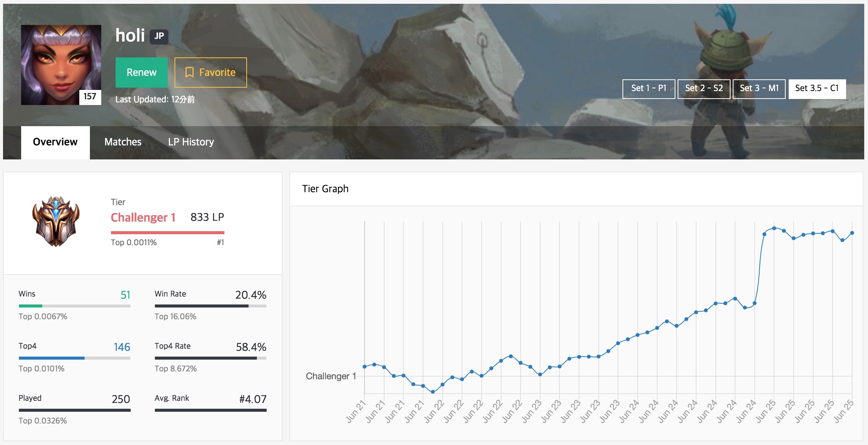The image size is (868, 445).
Task: Click the level 157 badge on avatar
Action: tap(90, 97)
